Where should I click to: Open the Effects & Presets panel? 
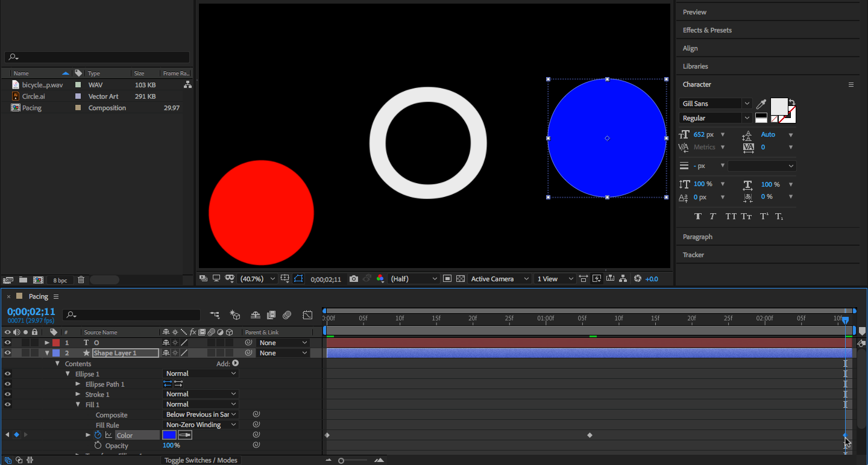click(707, 30)
